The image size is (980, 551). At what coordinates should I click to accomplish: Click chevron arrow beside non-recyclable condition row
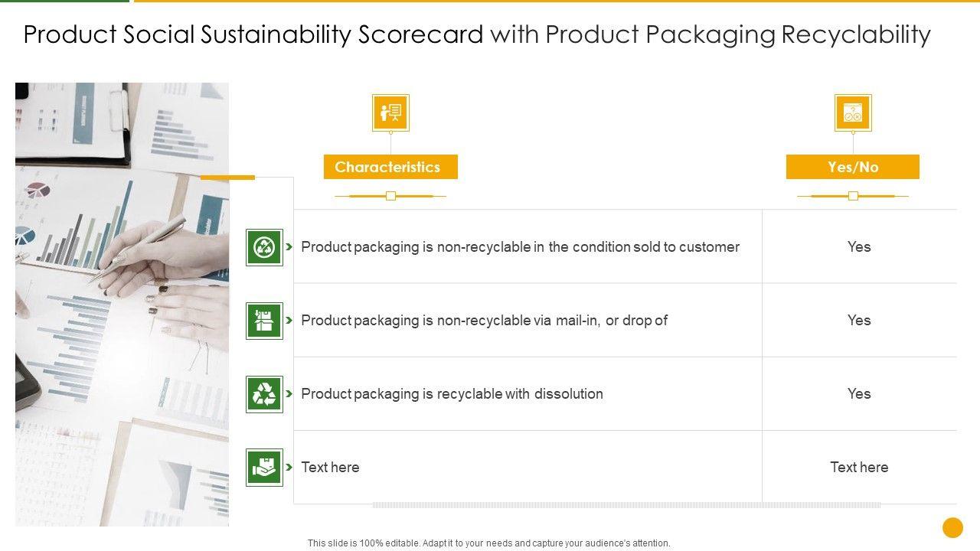coord(289,247)
